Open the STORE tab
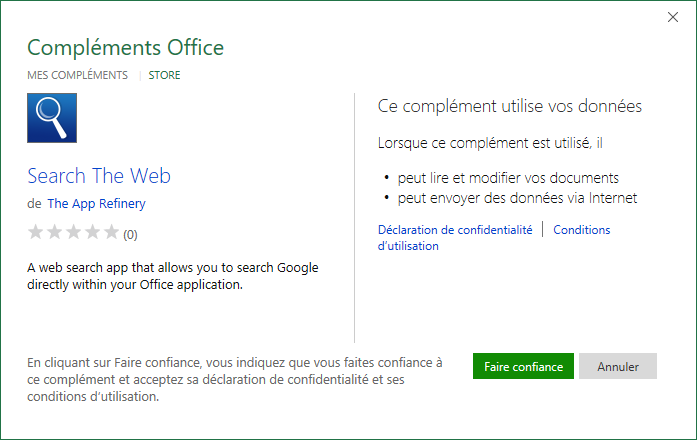The image size is (697, 440). (164, 75)
